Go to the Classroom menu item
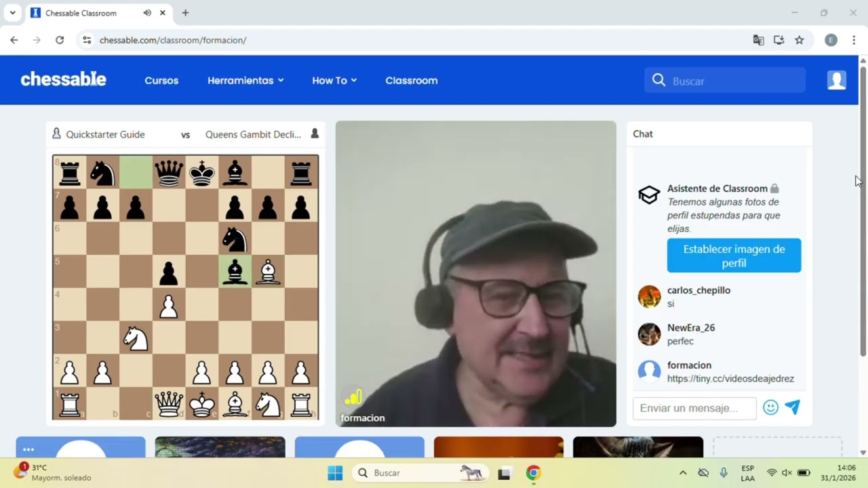Screen dimensions: 868x488 (412, 80)
